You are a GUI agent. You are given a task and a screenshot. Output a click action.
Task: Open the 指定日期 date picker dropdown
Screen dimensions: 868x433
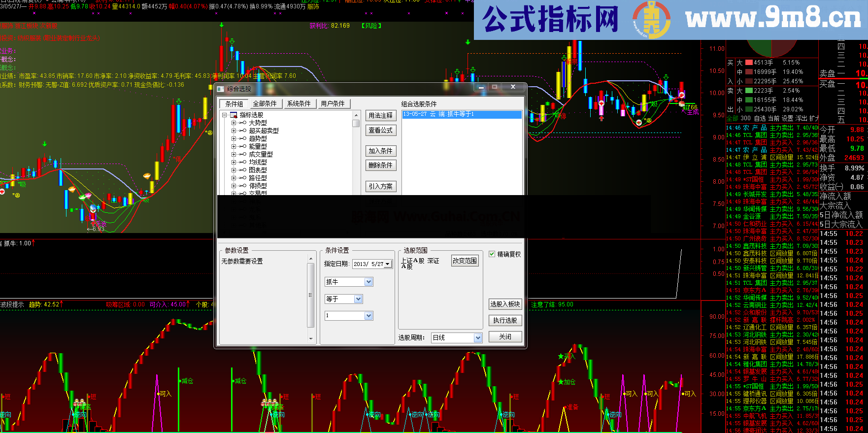click(388, 264)
